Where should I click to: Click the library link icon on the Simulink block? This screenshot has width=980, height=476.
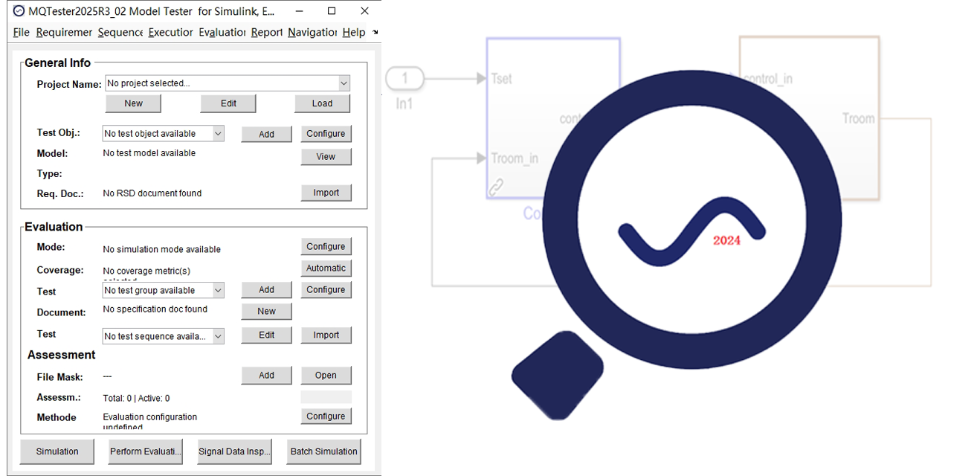pyautogui.click(x=496, y=187)
